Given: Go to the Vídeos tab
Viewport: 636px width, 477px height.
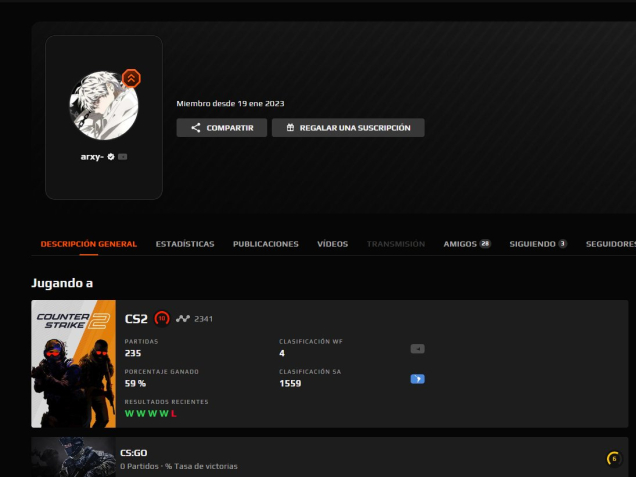Looking at the screenshot, I should (x=333, y=244).
